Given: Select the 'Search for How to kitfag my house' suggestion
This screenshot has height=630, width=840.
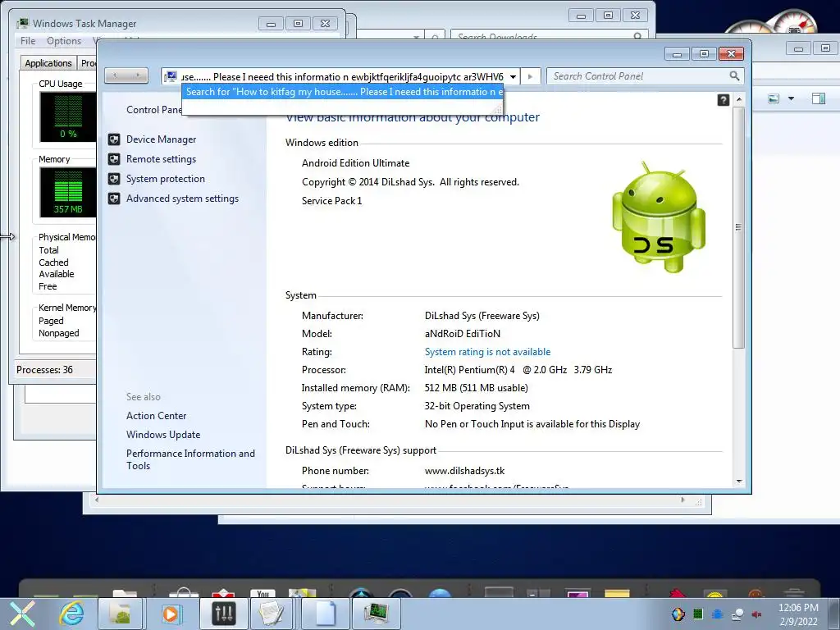Looking at the screenshot, I should click(x=343, y=92).
